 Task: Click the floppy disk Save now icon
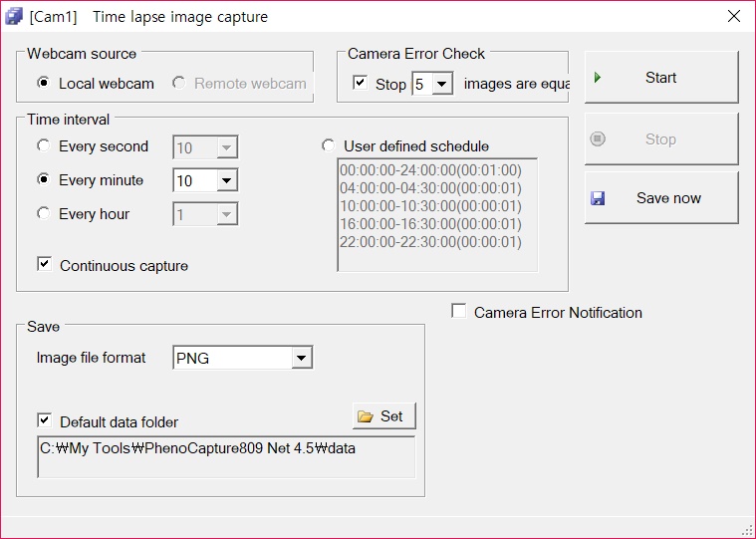tap(598, 198)
